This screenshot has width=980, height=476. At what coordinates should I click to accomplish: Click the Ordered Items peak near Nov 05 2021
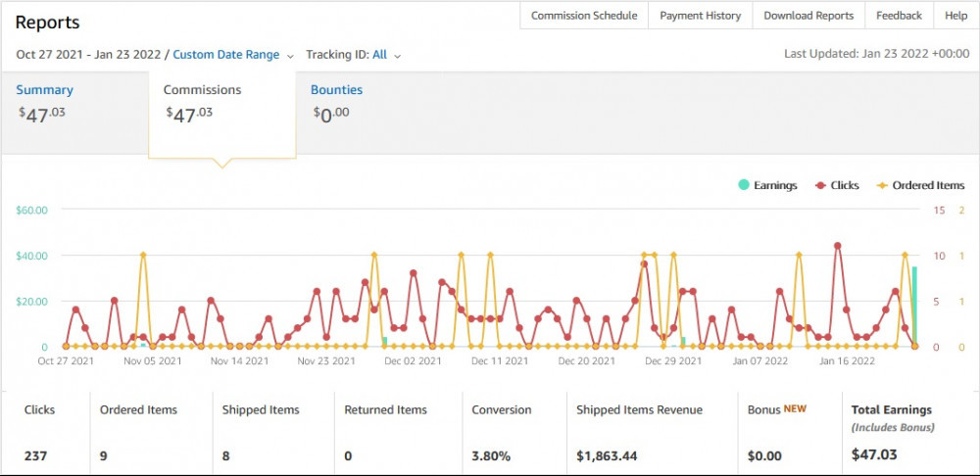coord(143,255)
